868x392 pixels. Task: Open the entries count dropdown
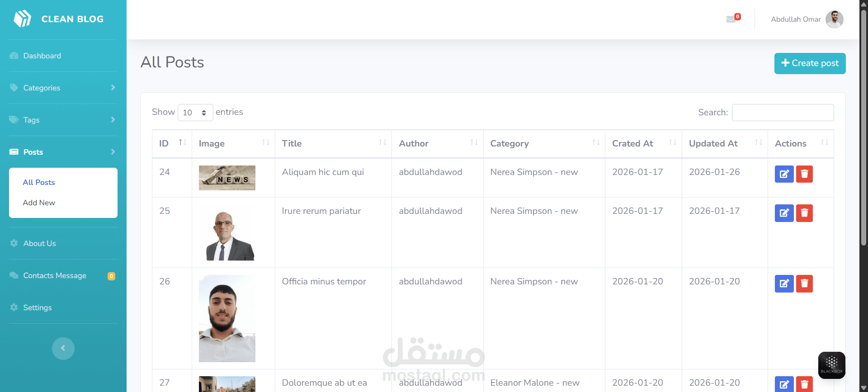[195, 113]
